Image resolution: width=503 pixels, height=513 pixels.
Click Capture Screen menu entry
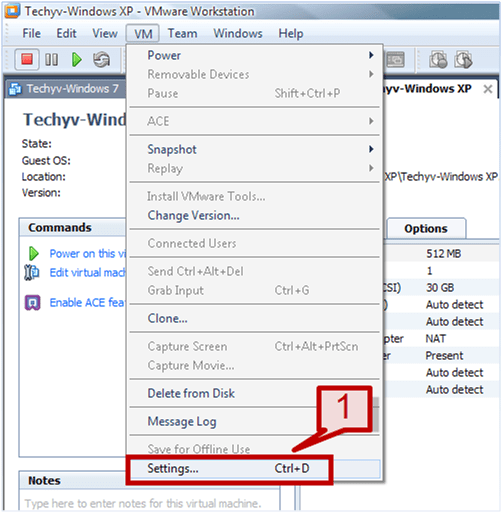[x=255, y=347]
